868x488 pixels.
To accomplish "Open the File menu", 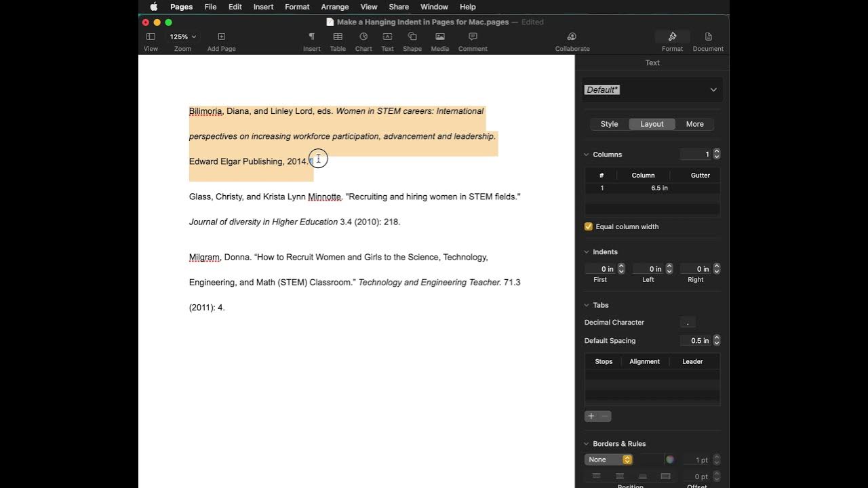I will pyautogui.click(x=210, y=7).
